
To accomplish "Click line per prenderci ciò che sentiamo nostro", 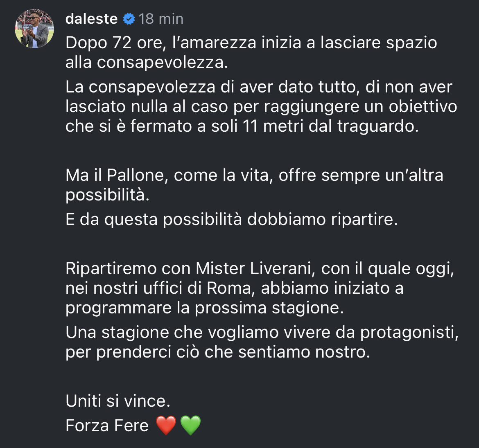I will [x=218, y=352].
